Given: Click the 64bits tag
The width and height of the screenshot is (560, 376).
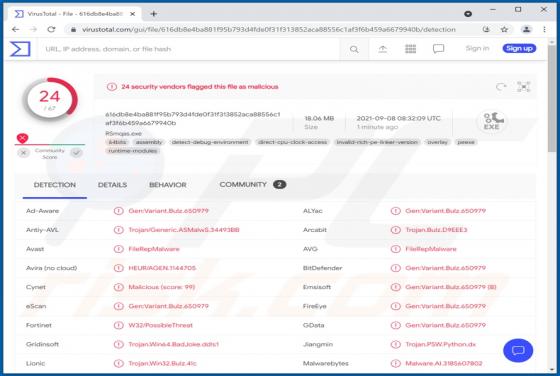Looking at the screenshot, I should (x=118, y=142).
